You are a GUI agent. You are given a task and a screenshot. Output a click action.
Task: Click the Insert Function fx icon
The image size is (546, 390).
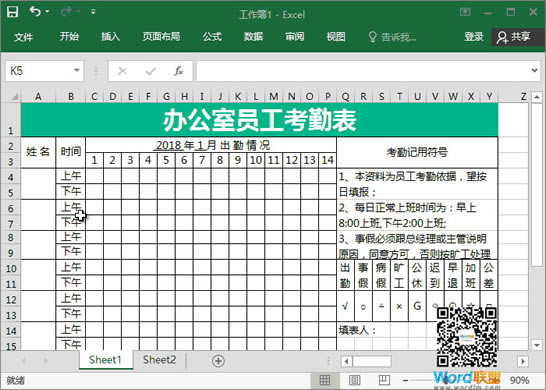click(x=179, y=71)
